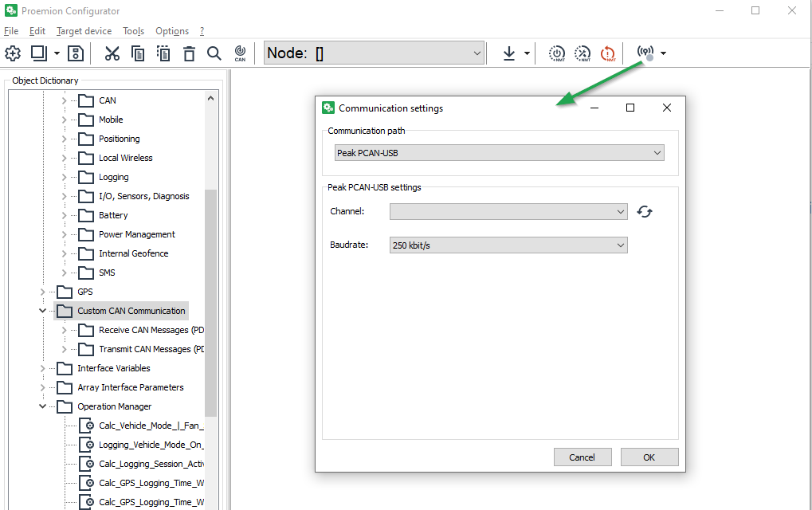This screenshot has height=510, width=812.
Task: Open the Baudrate dropdown
Action: click(x=508, y=245)
